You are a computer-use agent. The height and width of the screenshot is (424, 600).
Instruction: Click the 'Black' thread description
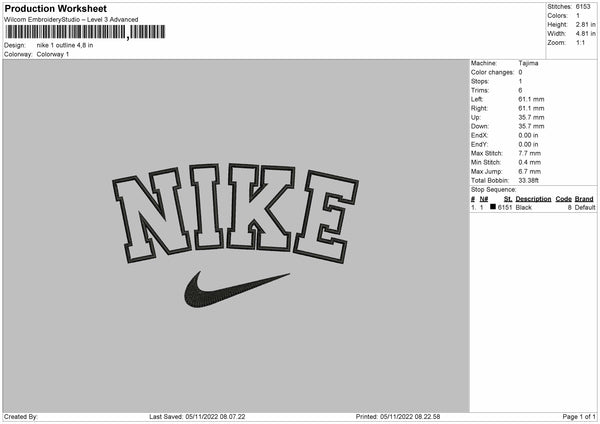523,207
